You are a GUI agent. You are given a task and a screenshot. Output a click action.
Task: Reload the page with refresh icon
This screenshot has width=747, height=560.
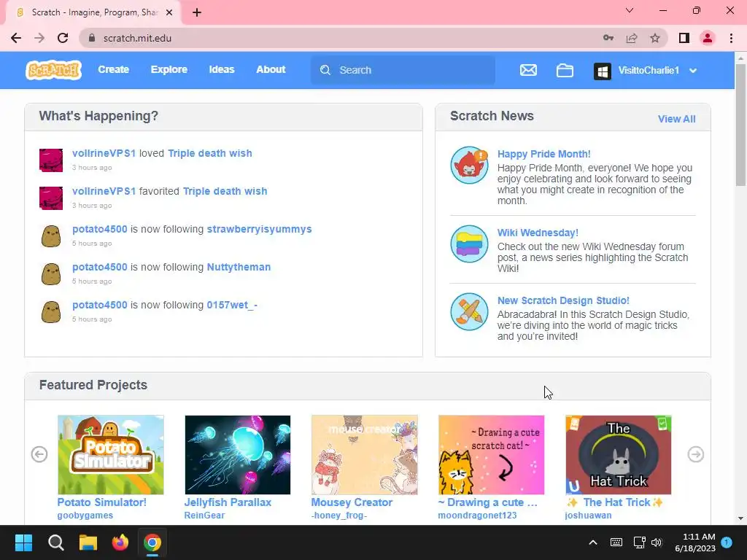coord(63,38)
